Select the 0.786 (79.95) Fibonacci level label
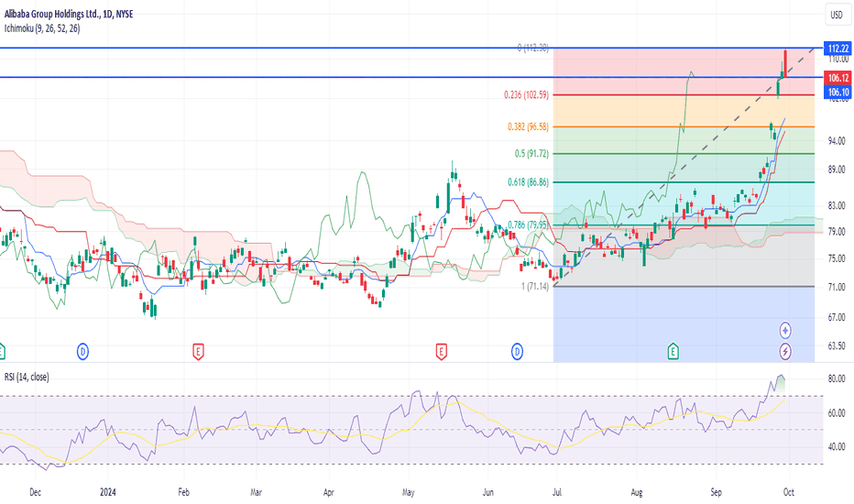The image size is (854, 504). 526,225
